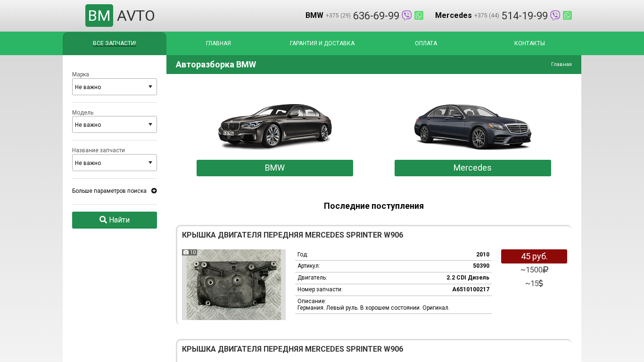Open Viber chat for Mercedes number
Screen dimensions: 644x362
click(x=555, y=16)
